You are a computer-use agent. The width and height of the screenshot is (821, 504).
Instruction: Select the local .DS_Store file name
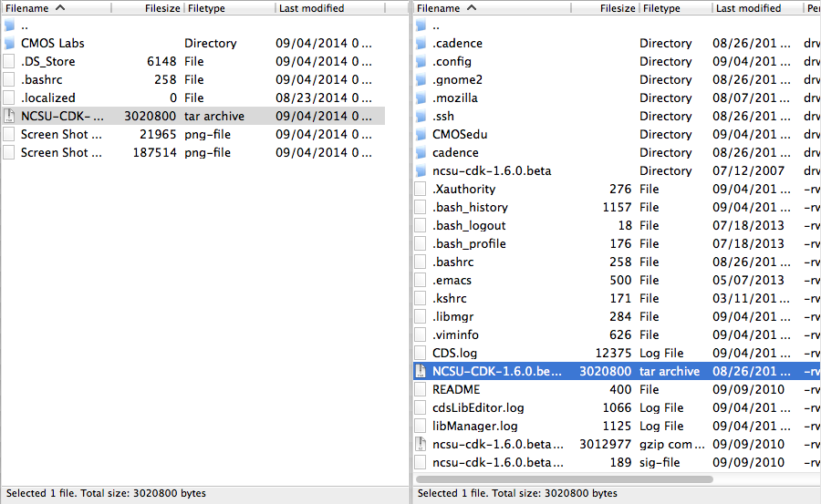pyautogui.click(x=47, y=61)
